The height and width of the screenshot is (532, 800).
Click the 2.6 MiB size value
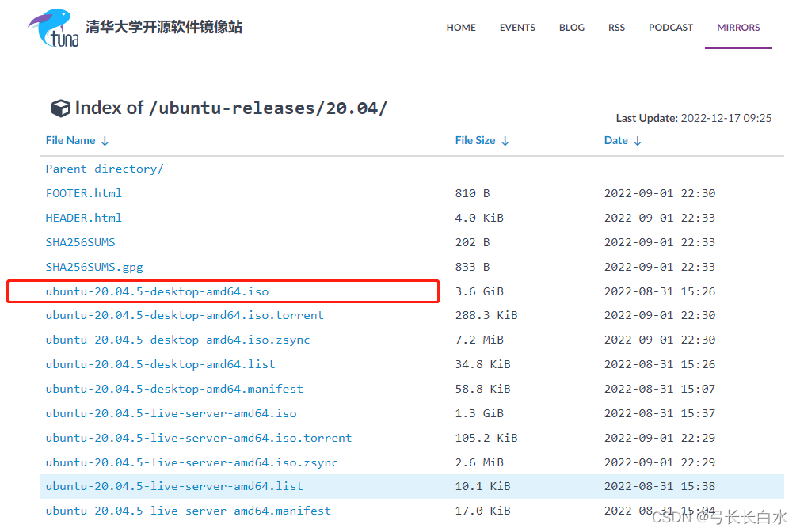pos(479,462)
